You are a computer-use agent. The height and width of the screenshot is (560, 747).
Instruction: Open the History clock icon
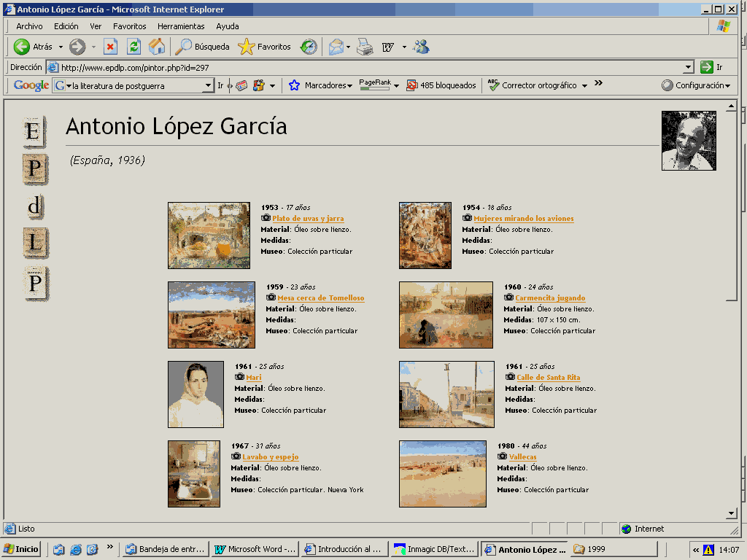309,47
